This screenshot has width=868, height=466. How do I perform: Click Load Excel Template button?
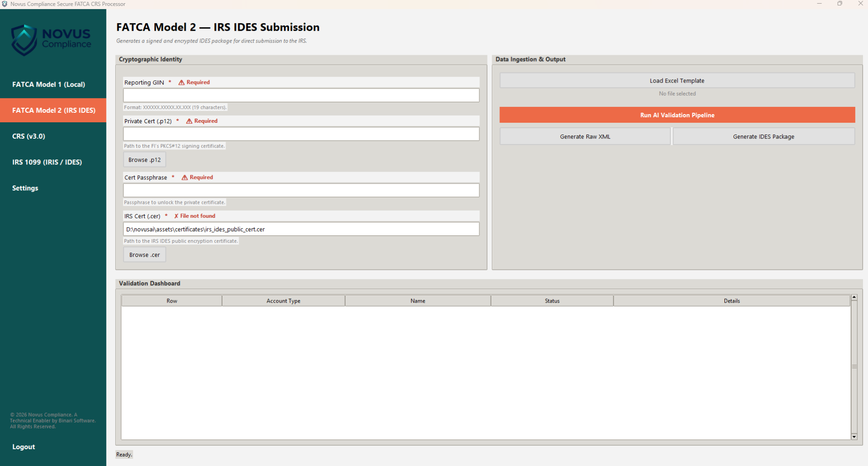click(x=677, y=81)
